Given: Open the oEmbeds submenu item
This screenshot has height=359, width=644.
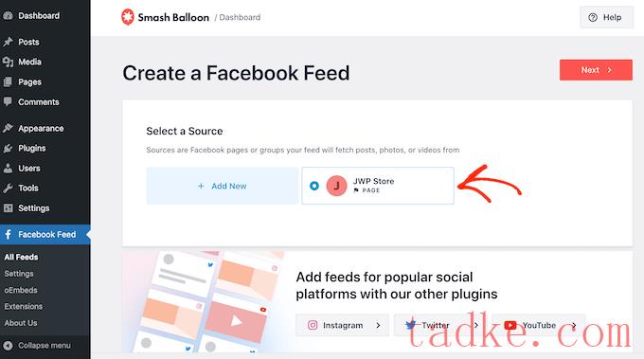Looking at the screenshot, I should (x=21, y=290).
